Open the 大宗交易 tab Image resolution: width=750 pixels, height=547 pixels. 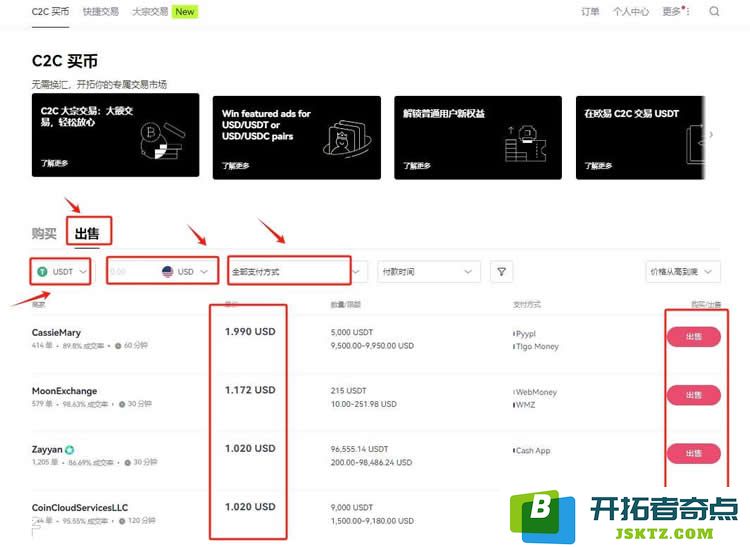(150, 11)
